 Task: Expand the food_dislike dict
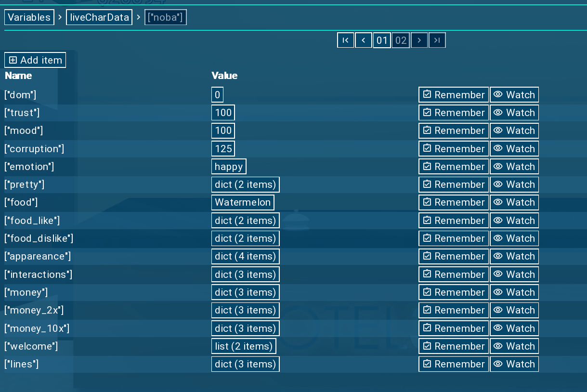click(x=246, y=238)
